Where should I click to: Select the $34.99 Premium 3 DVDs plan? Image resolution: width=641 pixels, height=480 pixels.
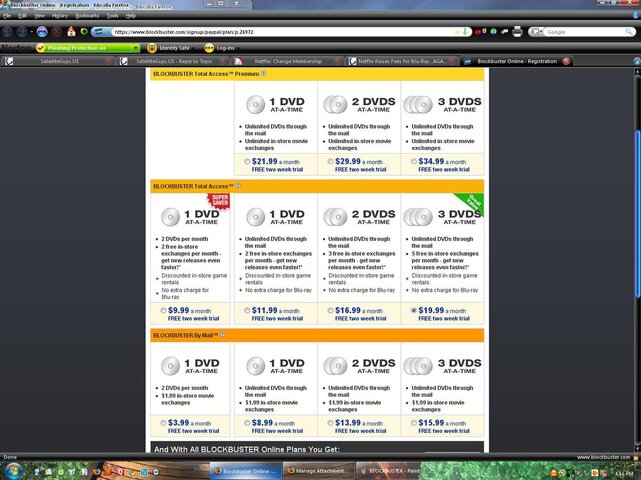point(414,161)
